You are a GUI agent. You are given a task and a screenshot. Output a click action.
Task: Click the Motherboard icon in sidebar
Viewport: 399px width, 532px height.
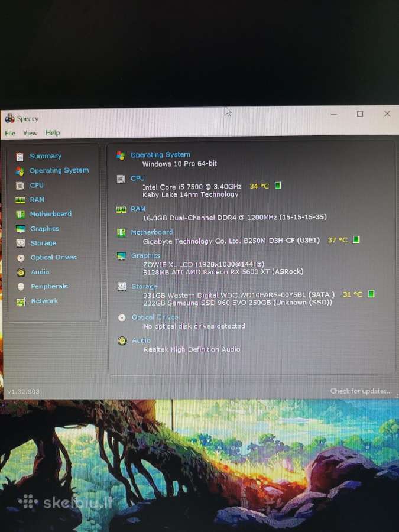click(x=20, y=214)
